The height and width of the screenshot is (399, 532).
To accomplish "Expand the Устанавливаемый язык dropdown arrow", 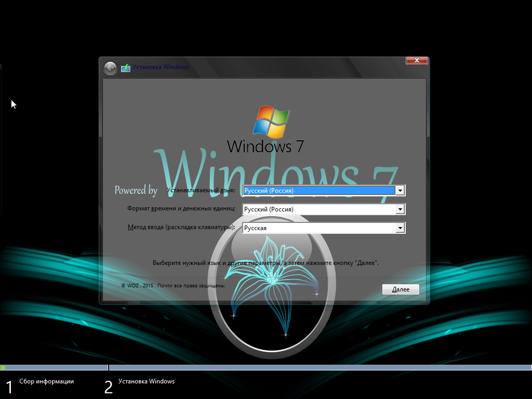I will tap(400, 191).
